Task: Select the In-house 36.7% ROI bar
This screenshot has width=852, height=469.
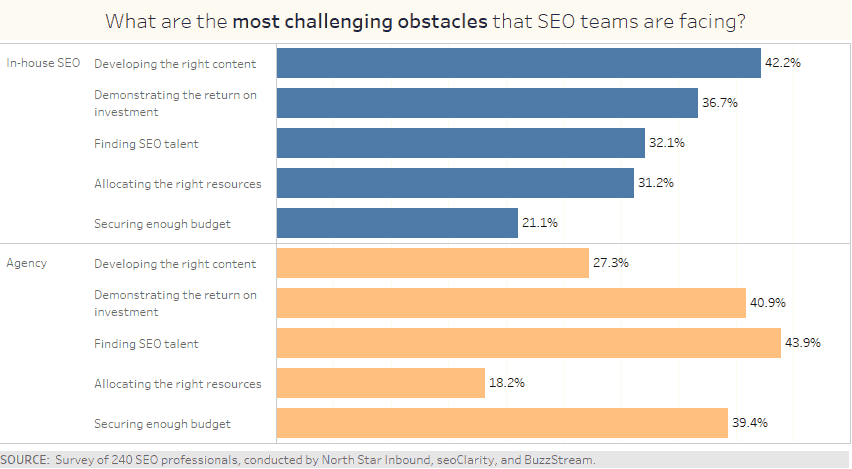Action: 487,103
